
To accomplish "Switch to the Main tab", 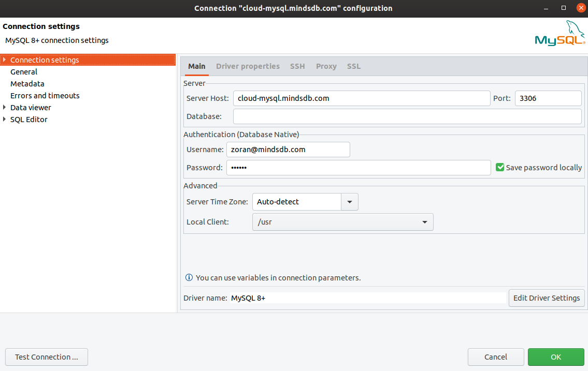I will click(x=196, y=66).
